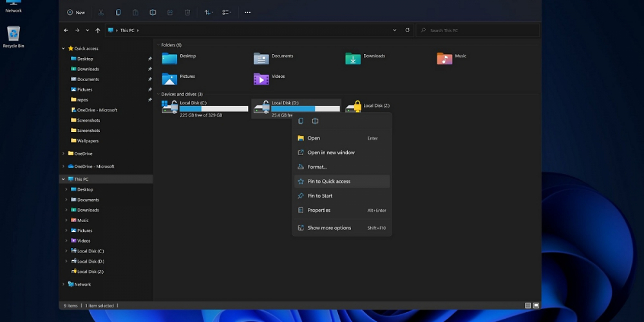Image resolution: width=644 pixels, height=322 pixels.
Task: Choose Pin to Start from menu
Action: (x=342, y=196)
